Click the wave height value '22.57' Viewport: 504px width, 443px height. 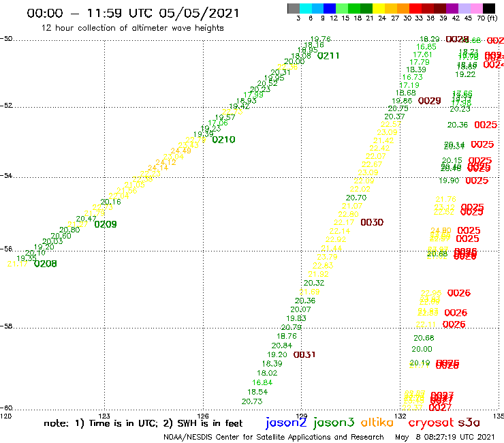391,124
